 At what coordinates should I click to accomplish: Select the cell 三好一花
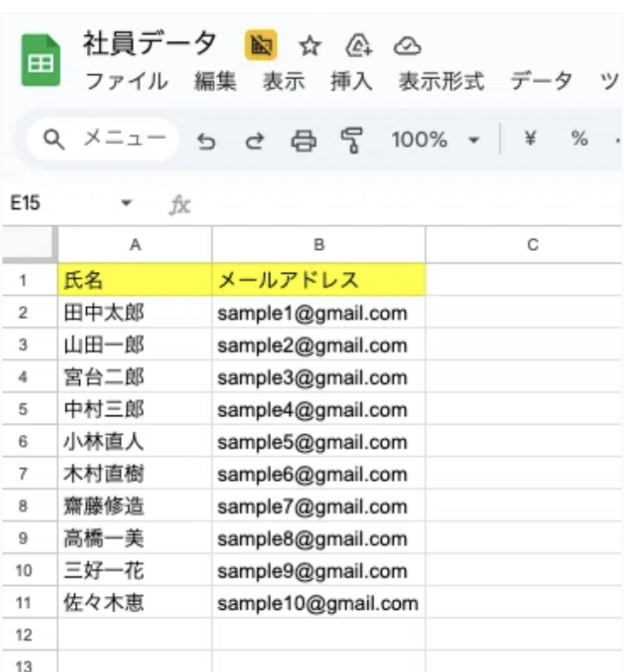click(x=135, y=571)
